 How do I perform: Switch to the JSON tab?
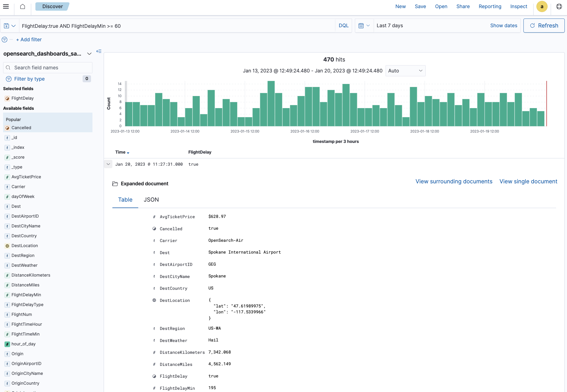point(151,199)
